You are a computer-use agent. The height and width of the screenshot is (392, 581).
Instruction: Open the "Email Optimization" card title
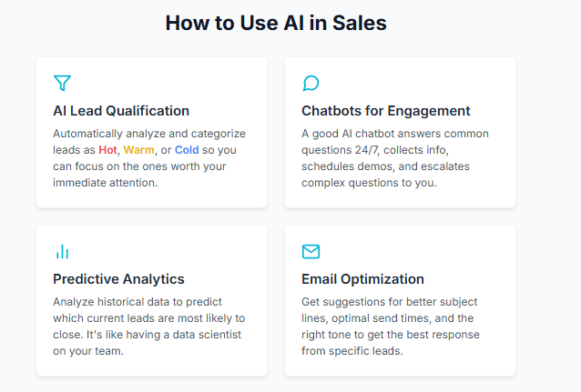click(x=362, y=279)
